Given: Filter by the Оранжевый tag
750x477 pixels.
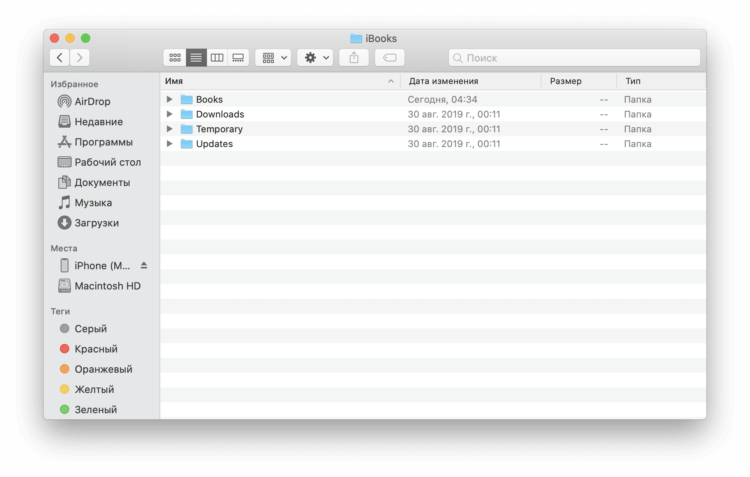Looking at the screenshot, I should [x=96, y=369].
